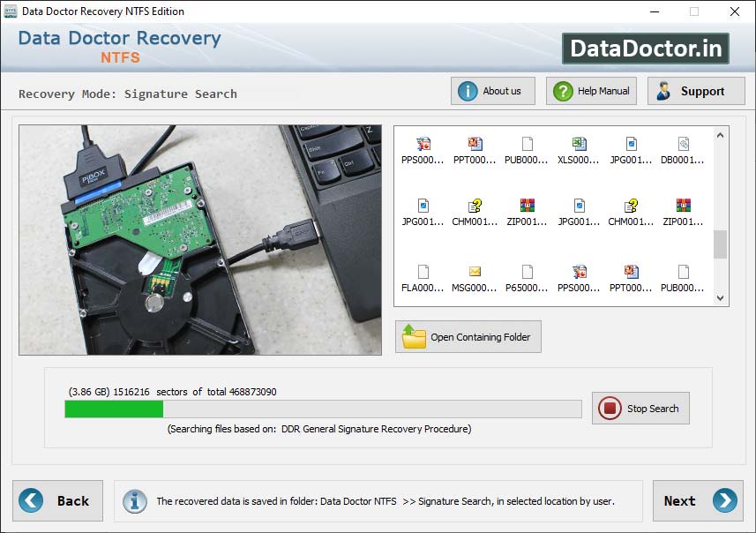Open the Help Manual
This screenshot has width=756, height=533.
tap(590, 90)
